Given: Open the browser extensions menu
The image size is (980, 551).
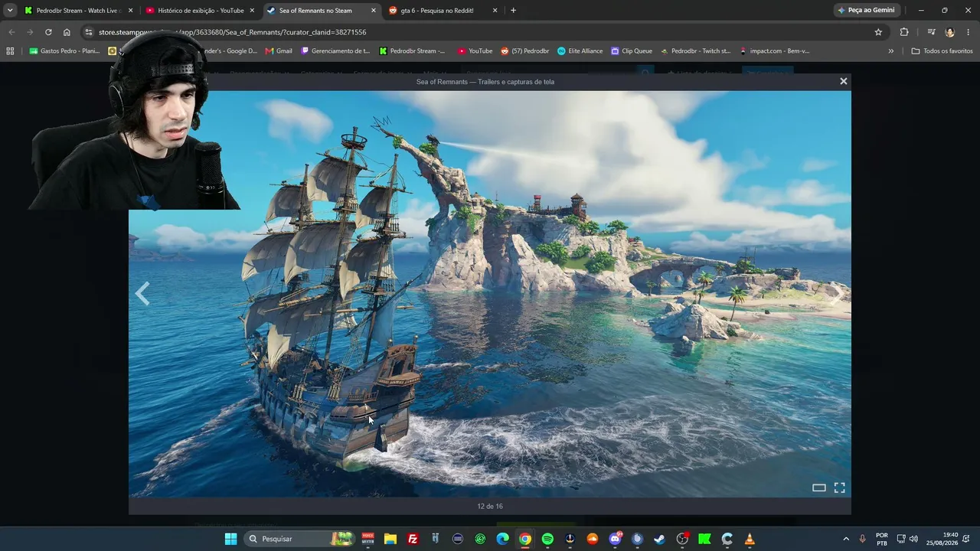Looking at the screenshot, I should (904, 32).
